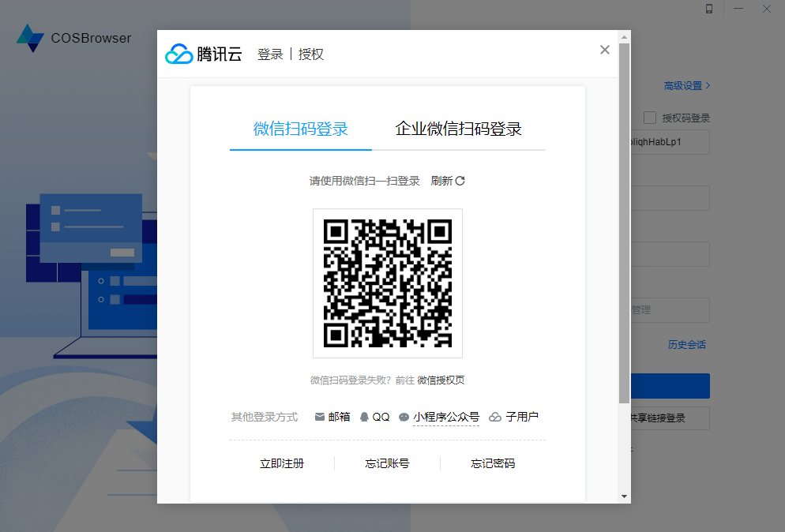785x532 pixels.
Task: Click 忘记账号 link
Action: click(x=387, y=463)
